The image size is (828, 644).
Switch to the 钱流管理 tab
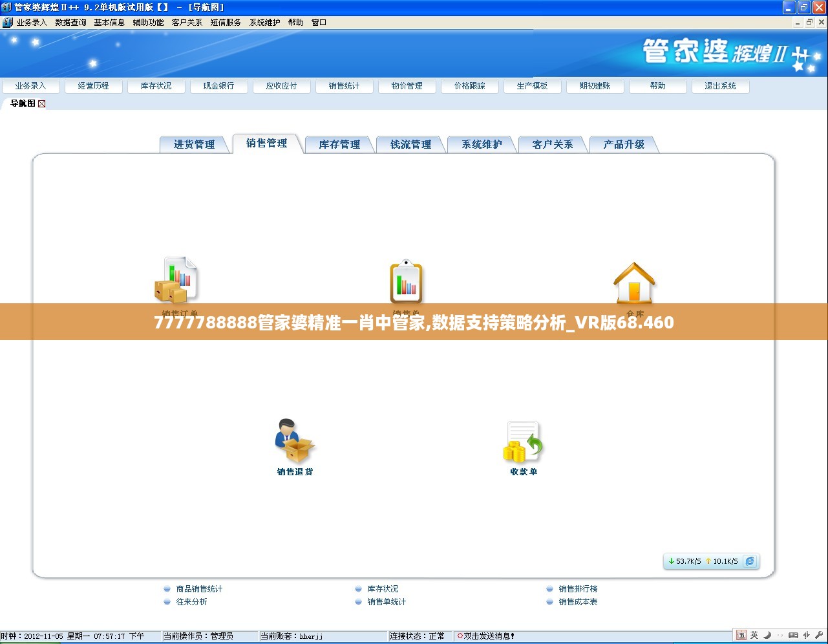point(410,145)
